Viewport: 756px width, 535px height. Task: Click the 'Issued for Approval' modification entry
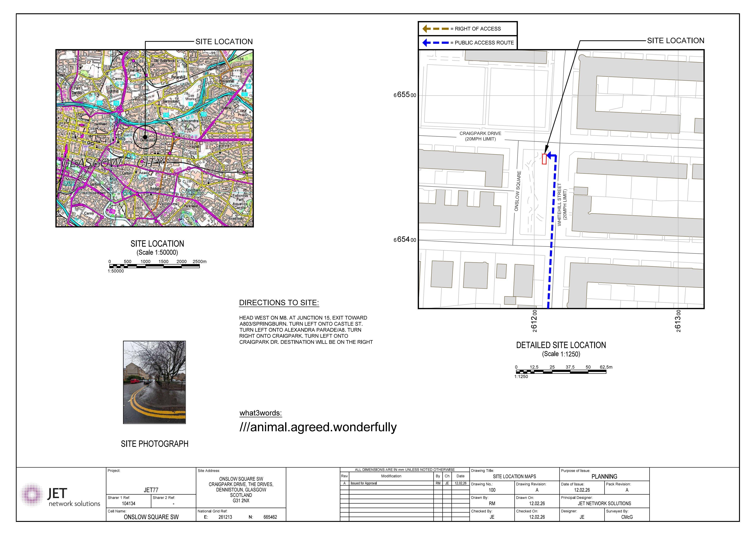[364, 483]
